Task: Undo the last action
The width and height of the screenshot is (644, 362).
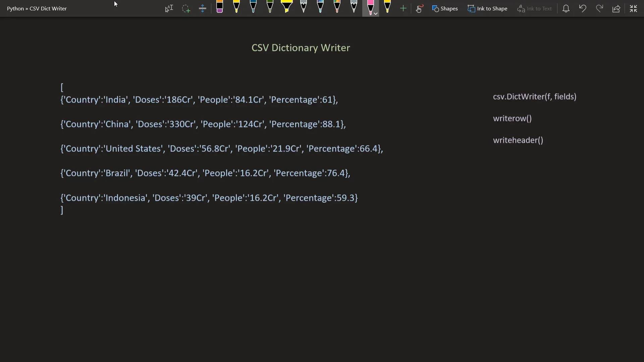Action: [583, 8]
